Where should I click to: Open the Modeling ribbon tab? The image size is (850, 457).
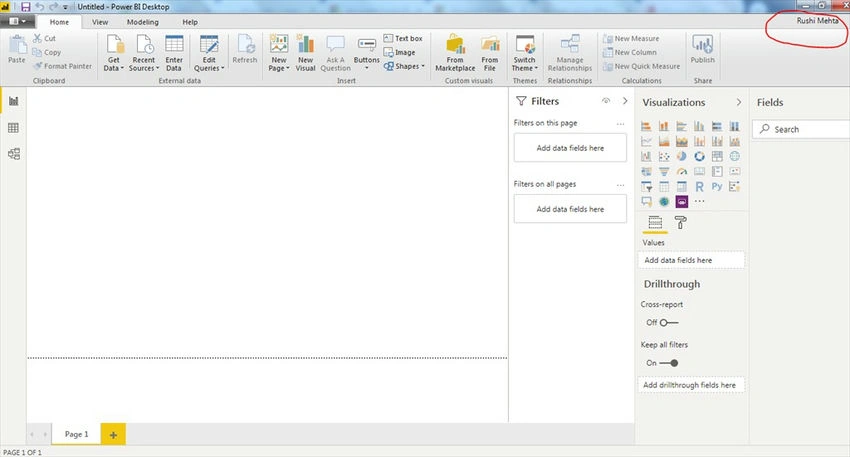coord(143,22)
